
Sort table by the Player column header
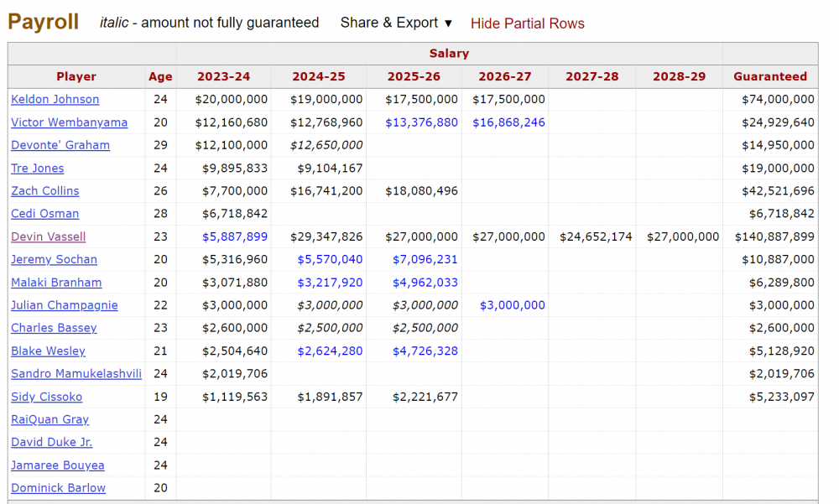[x=76, y=76]
